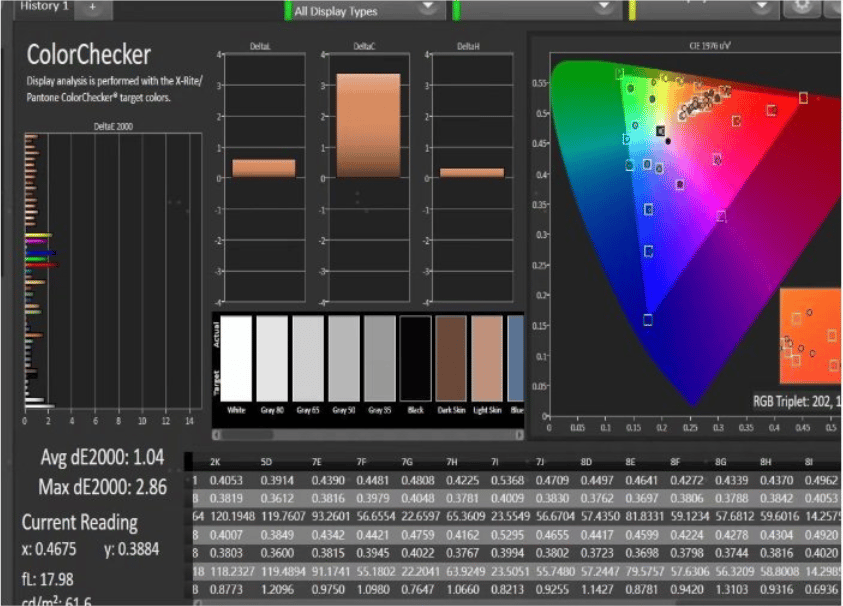Click the DeltaL bar in the chart
This screenshot has width=843, height=606.
(x=263, y=168)
